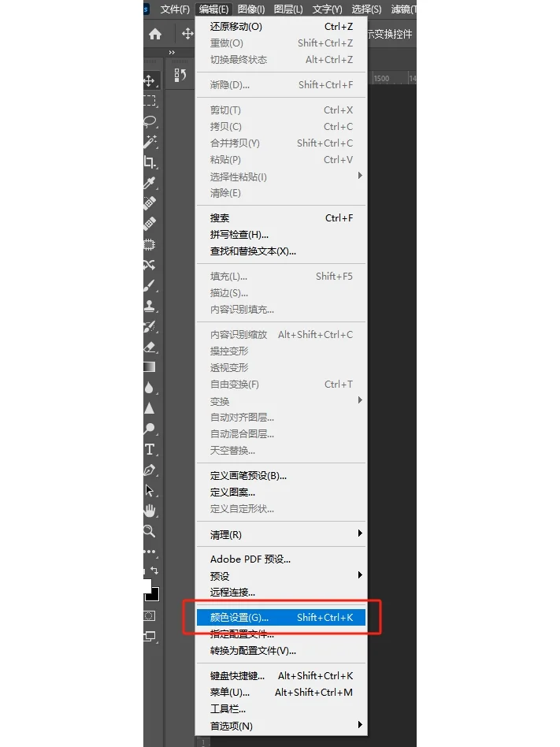Viewport: 560px width, 747px height.
Task: Select the Gradient tool
Action: coord(150,367)
